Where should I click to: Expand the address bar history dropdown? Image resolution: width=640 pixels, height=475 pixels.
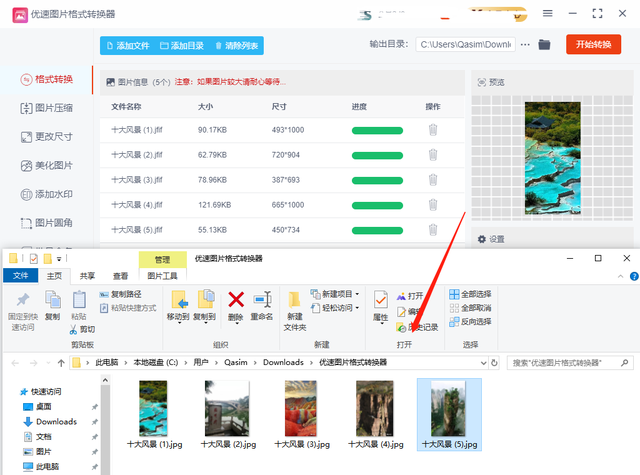point(483,363)
